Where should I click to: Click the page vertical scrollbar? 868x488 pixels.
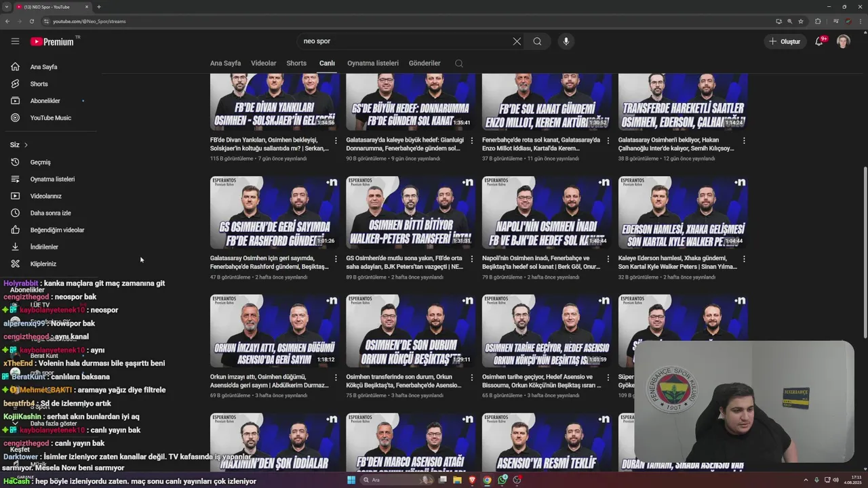[864, 254]
